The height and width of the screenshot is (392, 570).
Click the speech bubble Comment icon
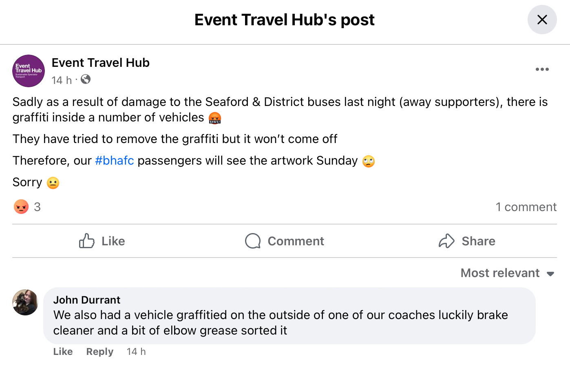tap(253, 241)
